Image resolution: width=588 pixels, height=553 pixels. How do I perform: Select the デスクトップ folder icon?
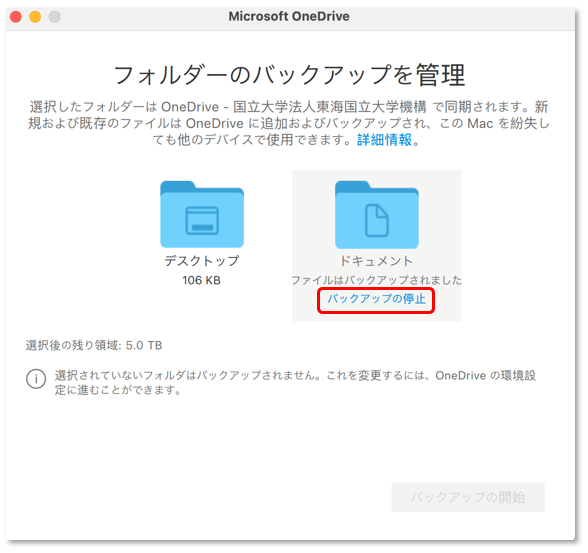[x=202, y=214]
